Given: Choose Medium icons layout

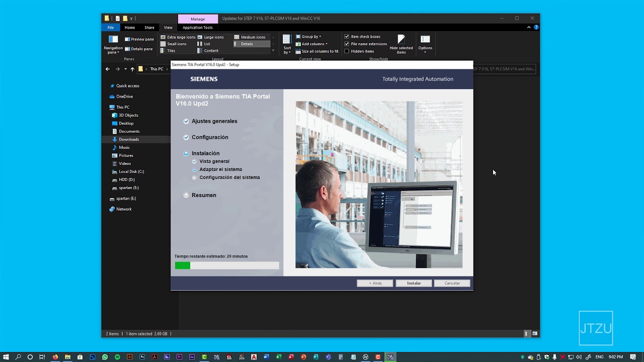Looking at the screenshot, I should point(250,37).
